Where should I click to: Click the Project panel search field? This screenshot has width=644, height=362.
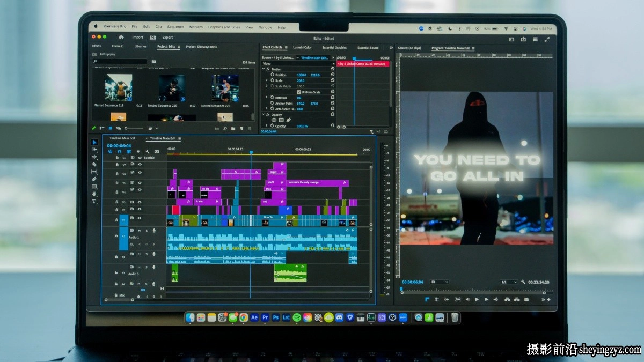(120, 61)
